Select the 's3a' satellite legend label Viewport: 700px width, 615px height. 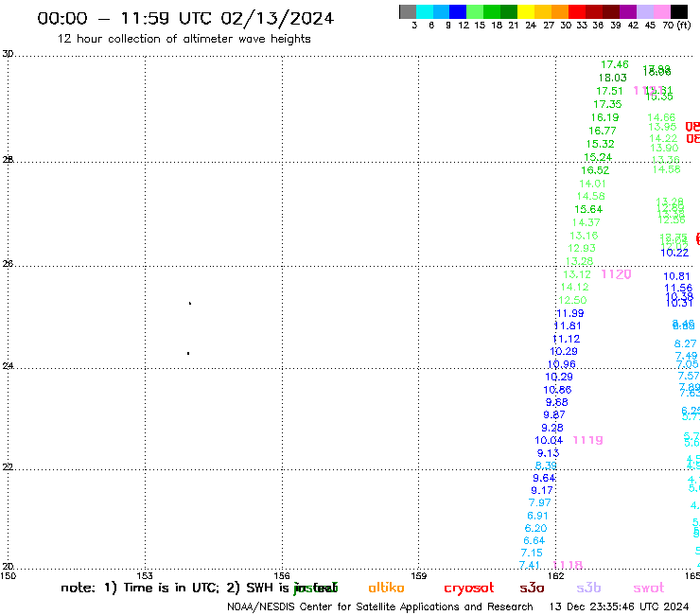point(532,588)
